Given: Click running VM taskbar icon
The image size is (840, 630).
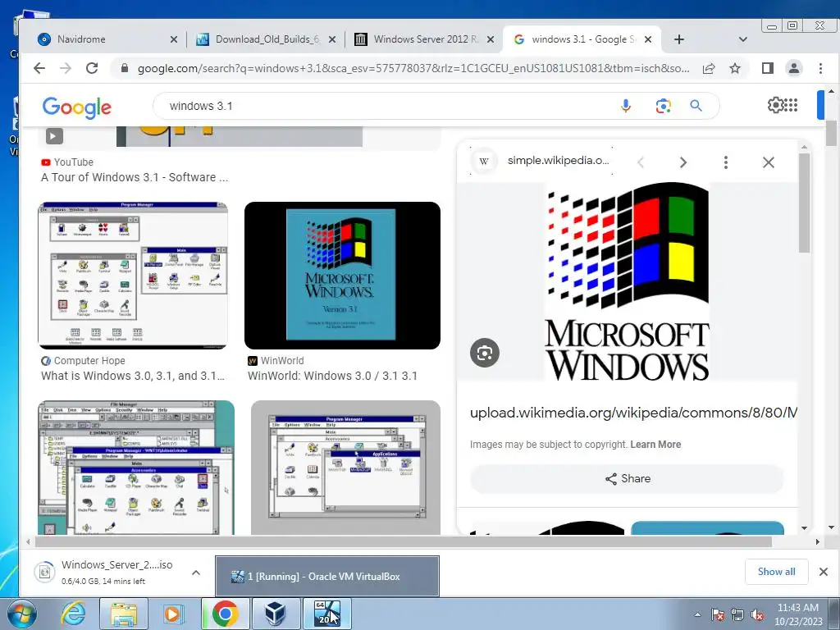Looking at the screenshot, I should [x=327, y=614].
